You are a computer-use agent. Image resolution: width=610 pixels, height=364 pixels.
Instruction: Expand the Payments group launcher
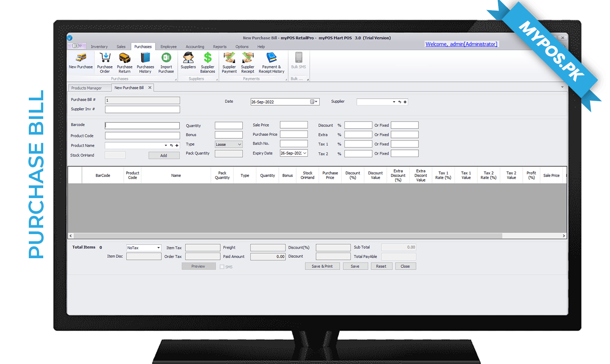(x=286, y=79)
